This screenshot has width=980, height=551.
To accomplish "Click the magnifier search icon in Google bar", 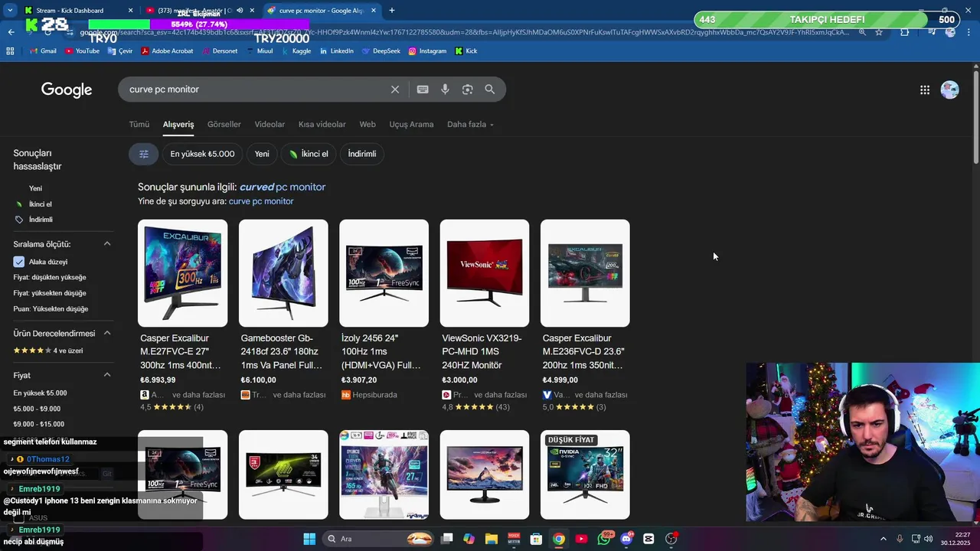I will click(490, 90).
